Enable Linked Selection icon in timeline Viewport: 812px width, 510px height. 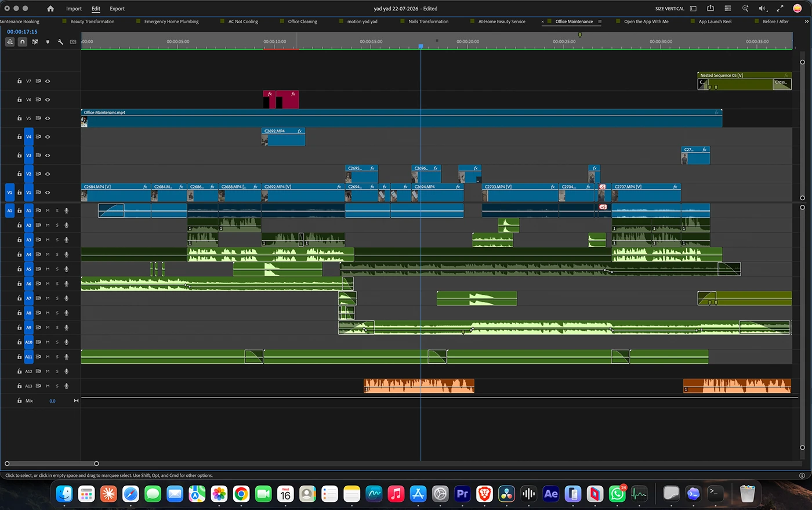point(35,42)
